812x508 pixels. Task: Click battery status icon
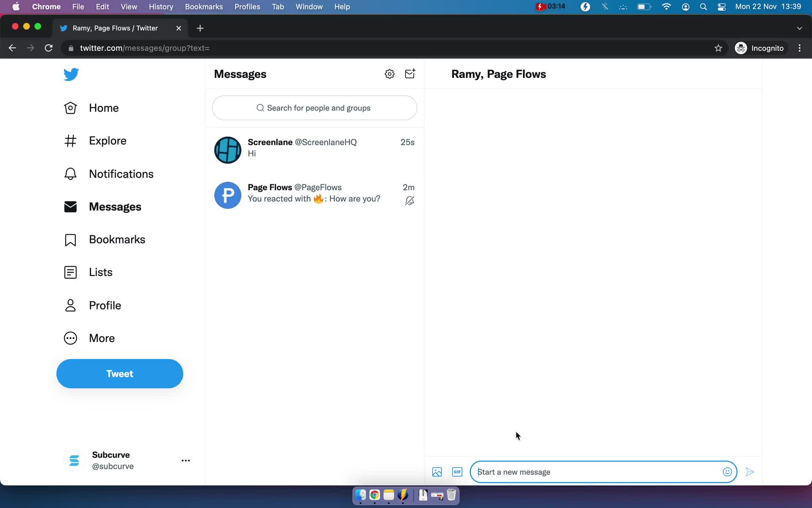tap(644, 7)
